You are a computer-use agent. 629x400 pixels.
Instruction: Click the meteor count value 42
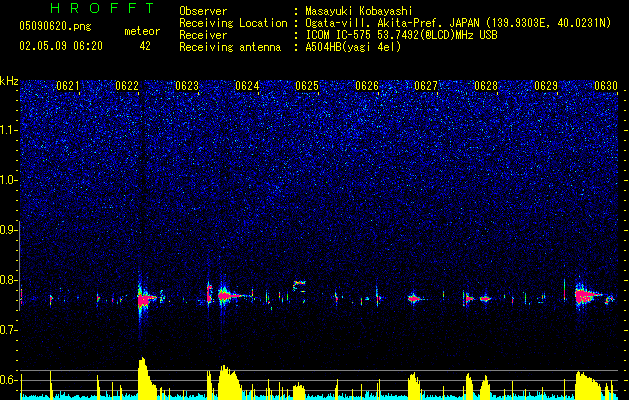[x=145, y=46]
